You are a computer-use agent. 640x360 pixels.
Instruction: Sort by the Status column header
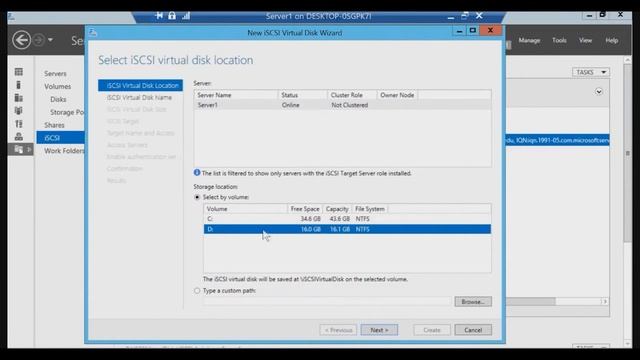303,95
